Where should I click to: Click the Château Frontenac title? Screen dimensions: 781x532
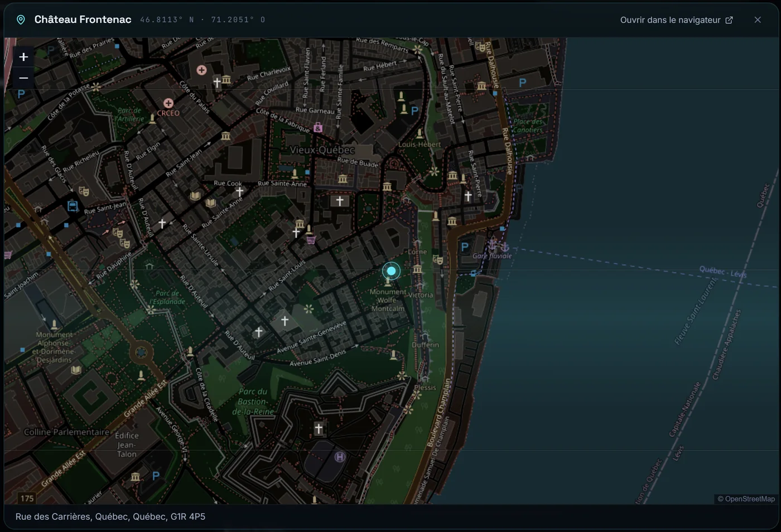[x=83, y=20]
